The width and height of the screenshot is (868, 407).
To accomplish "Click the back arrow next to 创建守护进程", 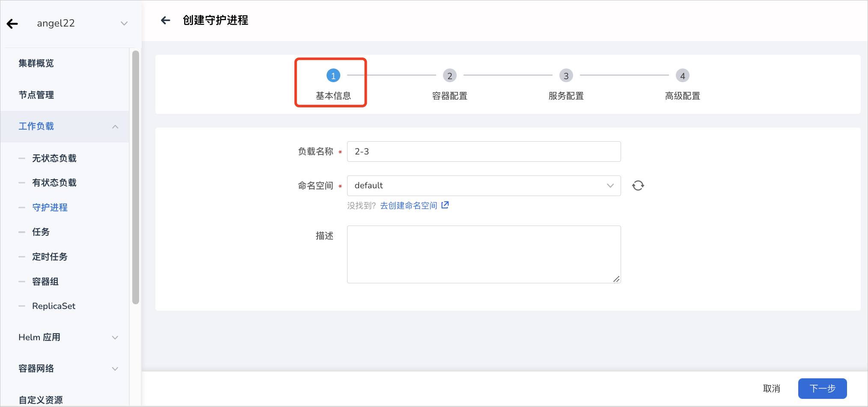I will [x=165, y=20].
